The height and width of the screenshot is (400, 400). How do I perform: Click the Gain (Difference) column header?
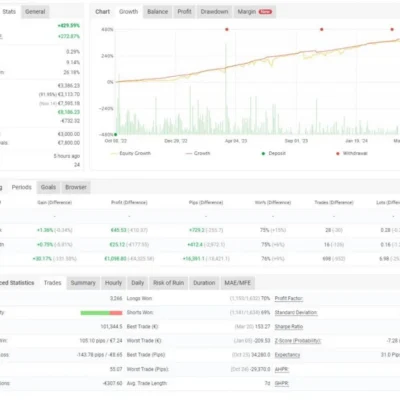click(x=55, y=202)
